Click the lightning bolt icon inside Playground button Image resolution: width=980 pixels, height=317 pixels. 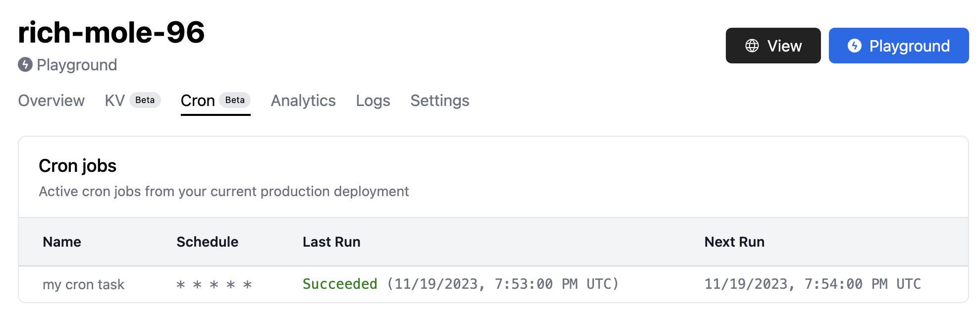tap(854, 46)
